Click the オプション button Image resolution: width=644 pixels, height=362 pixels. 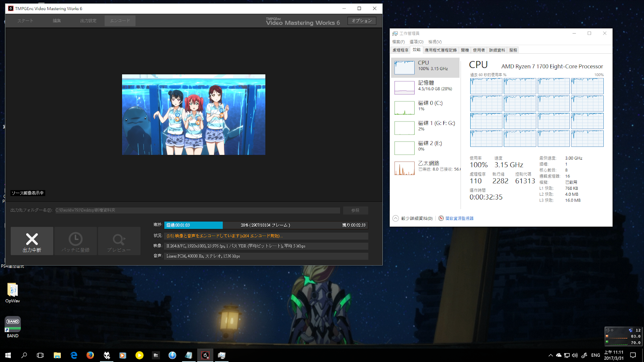tap(361, 21)
